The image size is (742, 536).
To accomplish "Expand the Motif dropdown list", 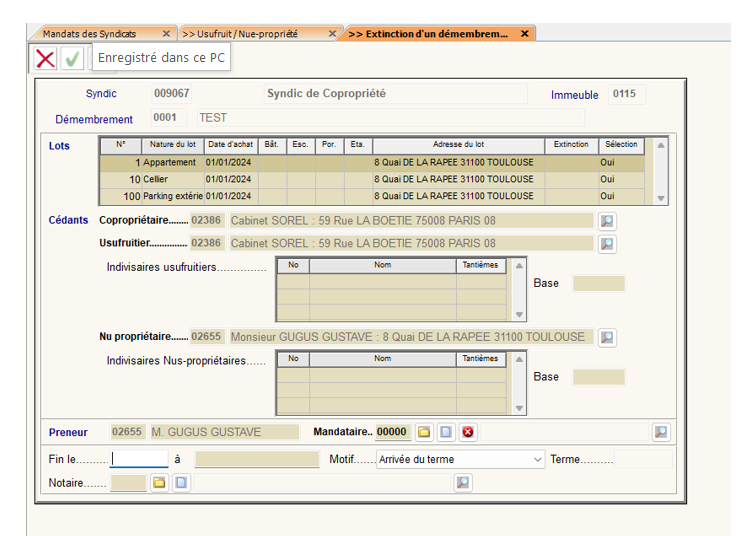I will [537, 460].
